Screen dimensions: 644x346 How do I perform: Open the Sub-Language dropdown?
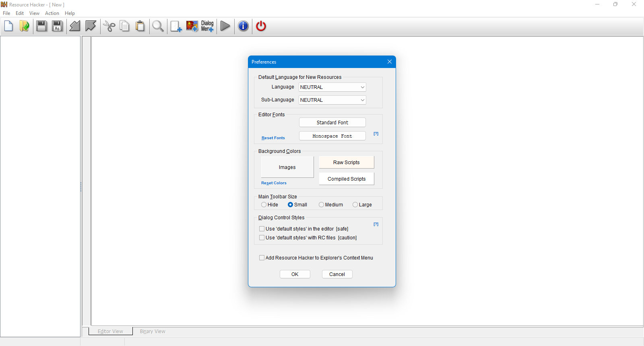point(332,100)
